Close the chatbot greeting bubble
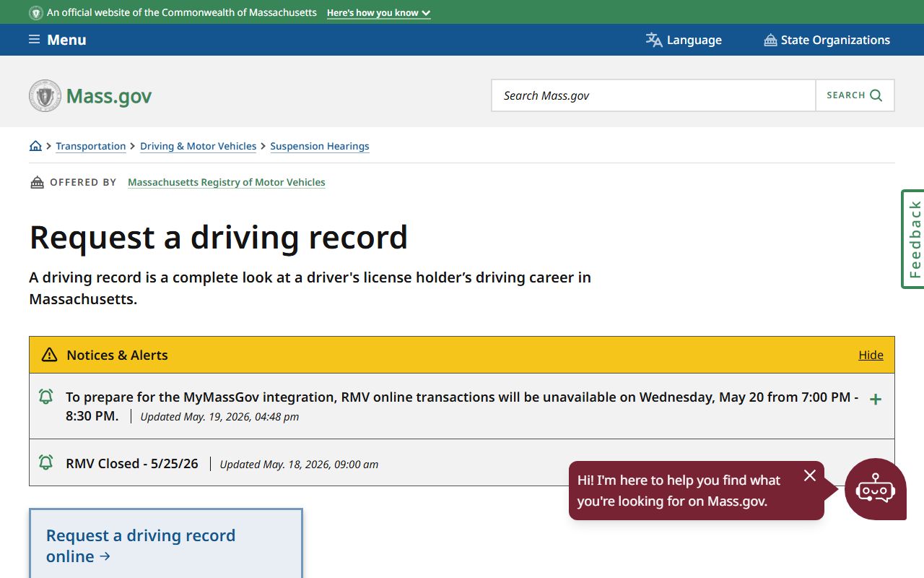924x578 pixels. click(810, 475)
